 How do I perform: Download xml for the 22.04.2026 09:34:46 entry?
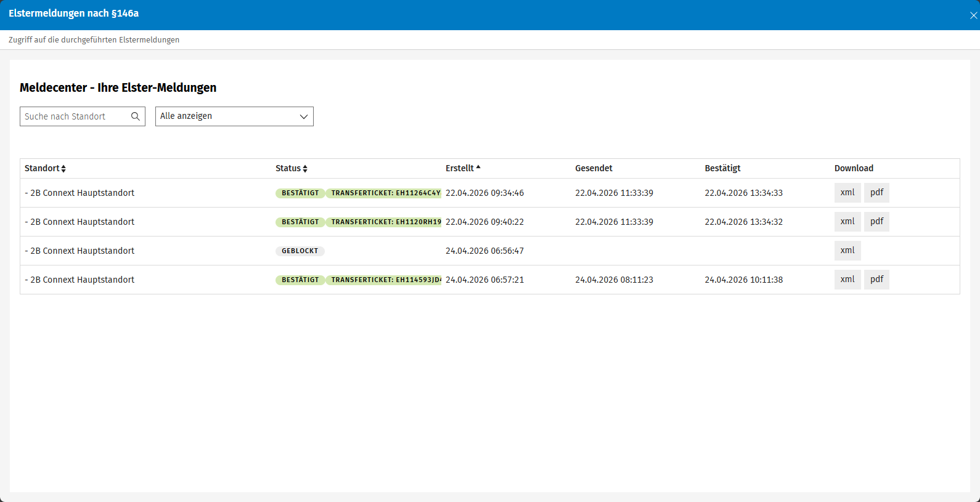pos(847,193)
